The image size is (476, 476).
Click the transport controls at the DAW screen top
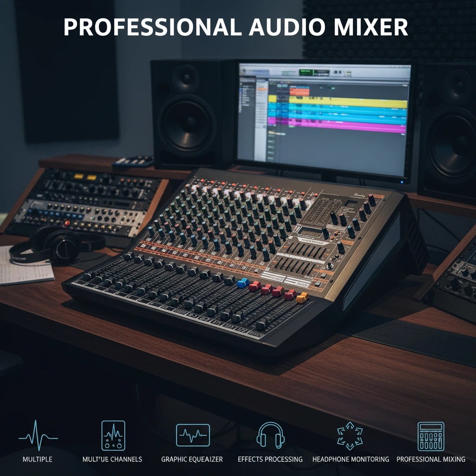(337, 72)
